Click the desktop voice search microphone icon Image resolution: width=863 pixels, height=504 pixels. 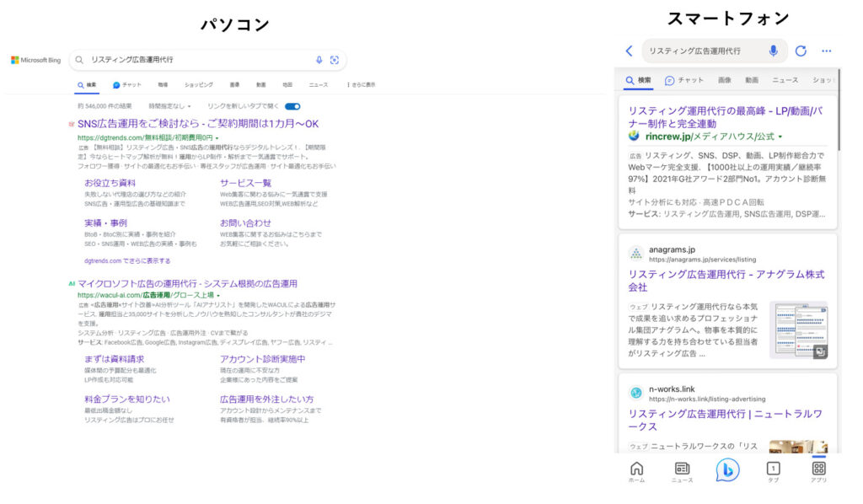click(x=319, y=60)
